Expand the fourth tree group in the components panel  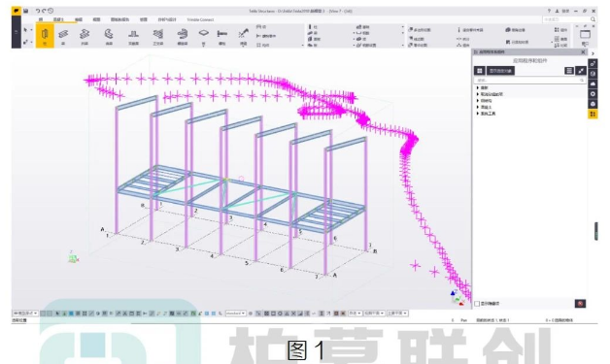478,107
